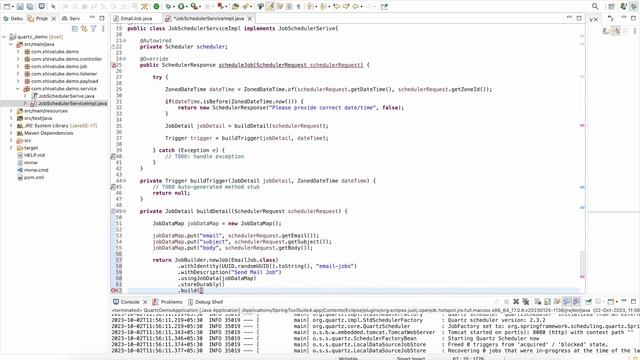Click the Save All toolbar icon
640x360 pixels.
[x=30, y=7]
